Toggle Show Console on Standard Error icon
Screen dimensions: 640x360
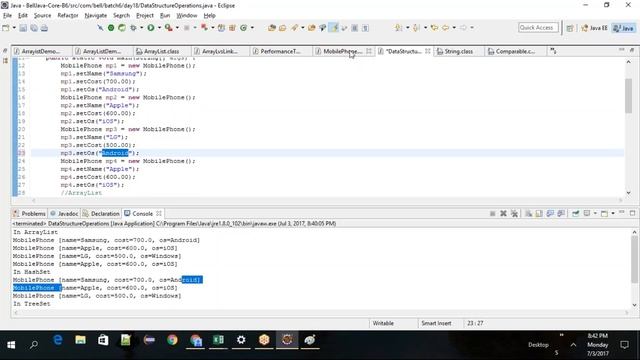[x=561, y=213]
